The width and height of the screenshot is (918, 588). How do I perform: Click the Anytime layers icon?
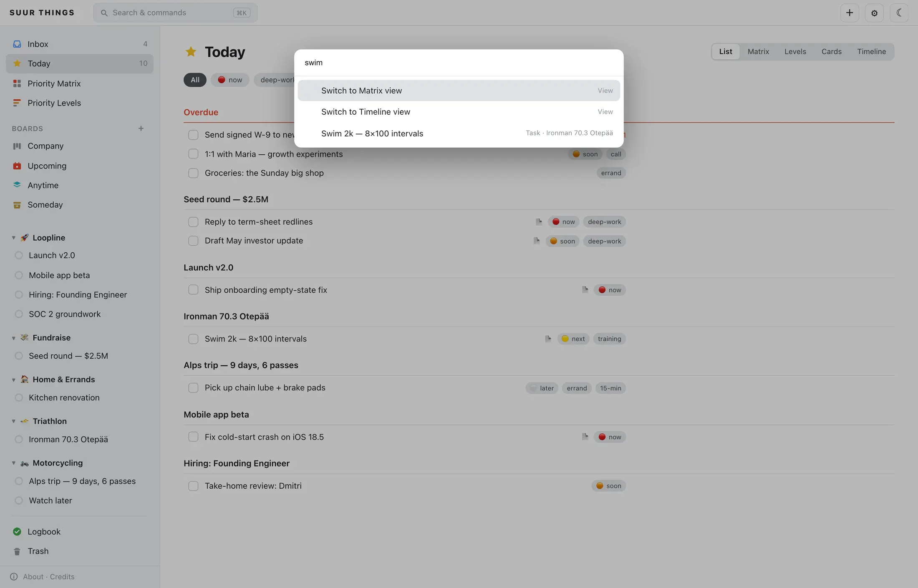[17, 185]
